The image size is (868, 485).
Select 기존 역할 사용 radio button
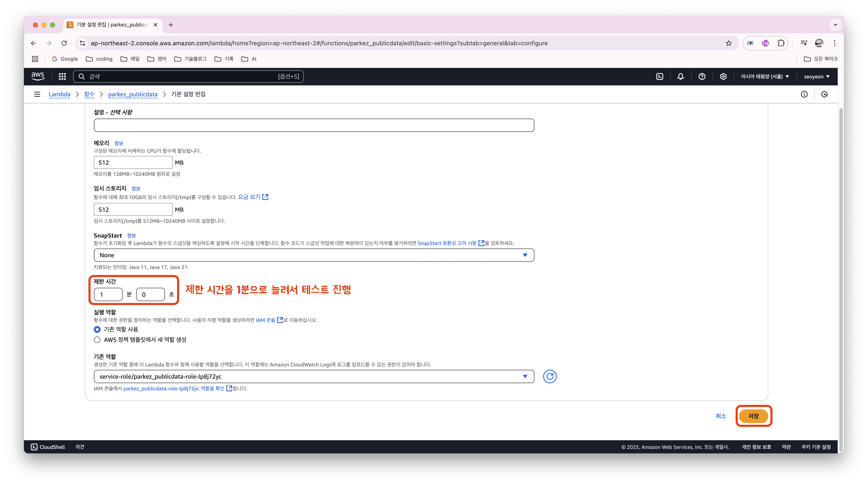pyautogui.click(x=97, y=329)
